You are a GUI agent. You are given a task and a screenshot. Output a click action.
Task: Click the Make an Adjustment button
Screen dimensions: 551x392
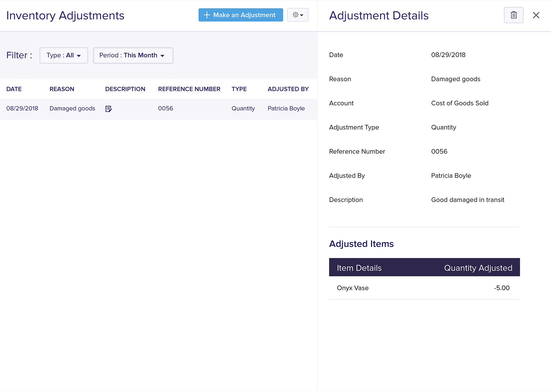tap(241, 15)
